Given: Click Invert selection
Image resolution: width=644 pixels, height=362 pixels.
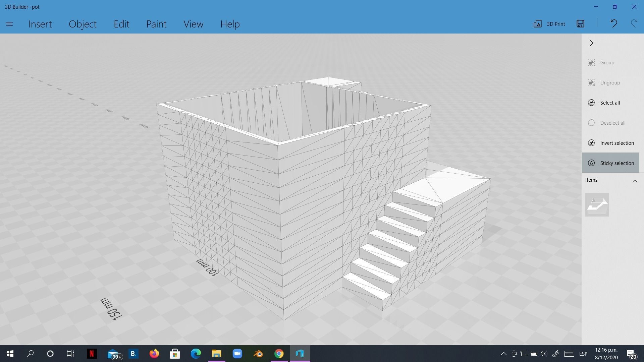Looking at the screenshot, I should (x=610, y=143).
